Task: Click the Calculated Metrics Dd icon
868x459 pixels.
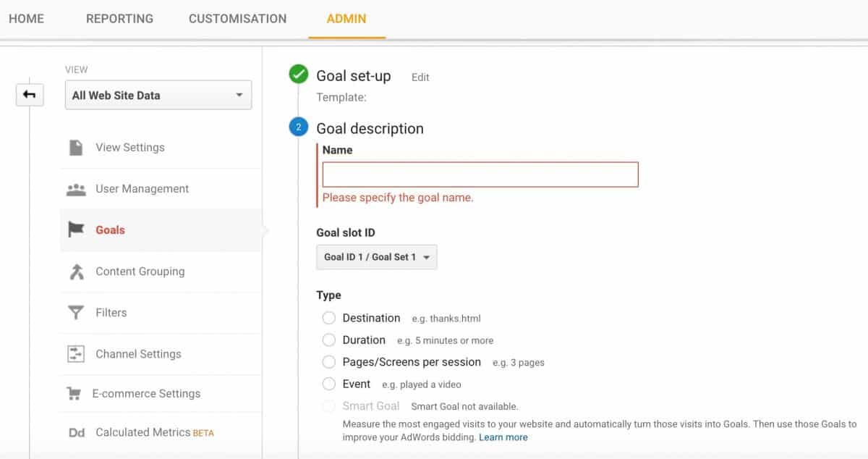Action: click(x=77, y=433)
